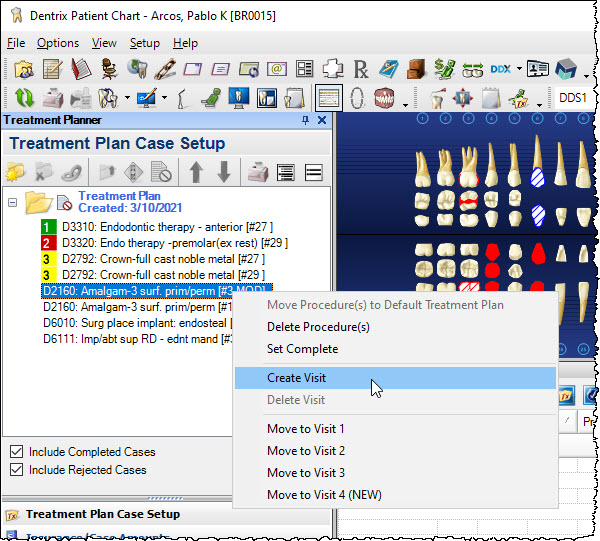600x541 pixels.
Task: Click the move-down arrow in Case Setup toolbar
Action: (x=224, y=172)
